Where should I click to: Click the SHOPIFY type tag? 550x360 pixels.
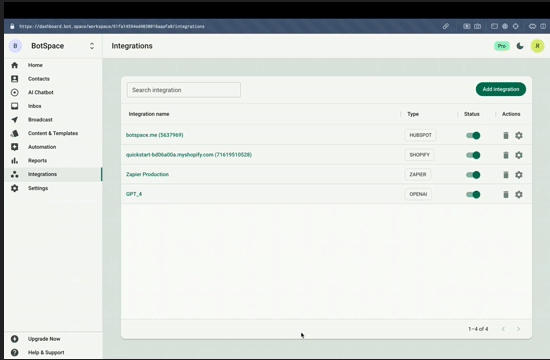pos(420,155)
